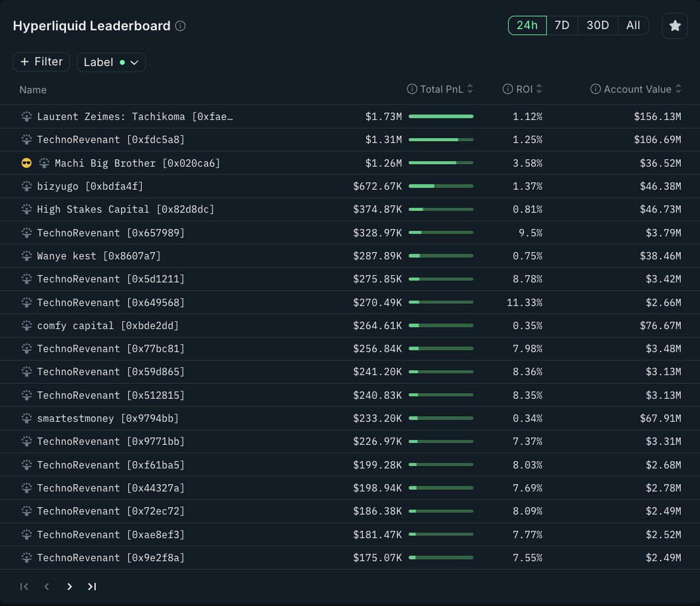Screen dimensions: 700x606
Task: Click the 11.33% ROI value
Action: point(524,302)
